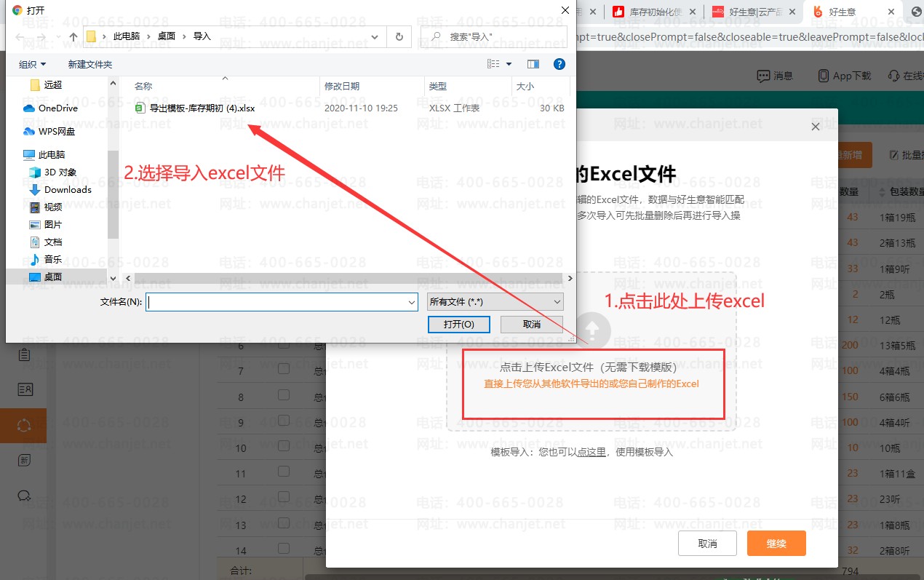The height and width of the screenshot is (580, 924).
Task: Open the view options dropdown arrow
Action: (x=509, y=64)
